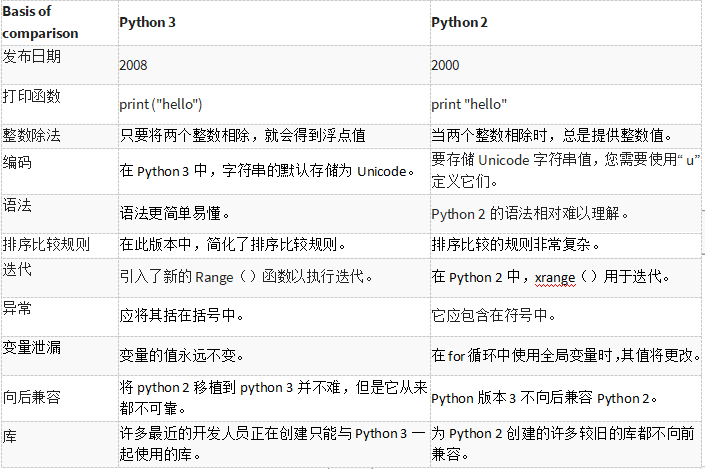The height and width of the screenshot is (469, 705).
Task: Select the '编码' row label
Action: (x=17, y=162)
